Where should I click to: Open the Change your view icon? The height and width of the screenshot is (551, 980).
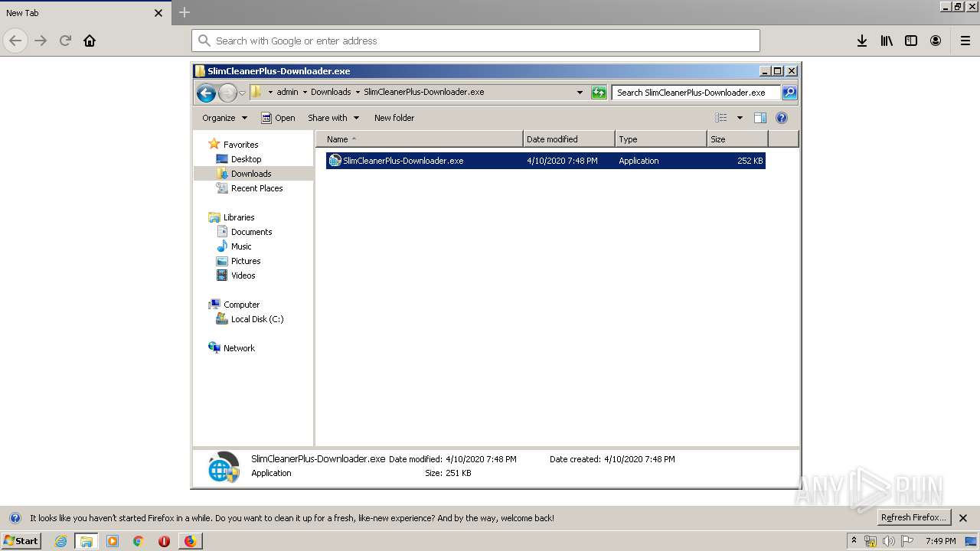(721, 118)
